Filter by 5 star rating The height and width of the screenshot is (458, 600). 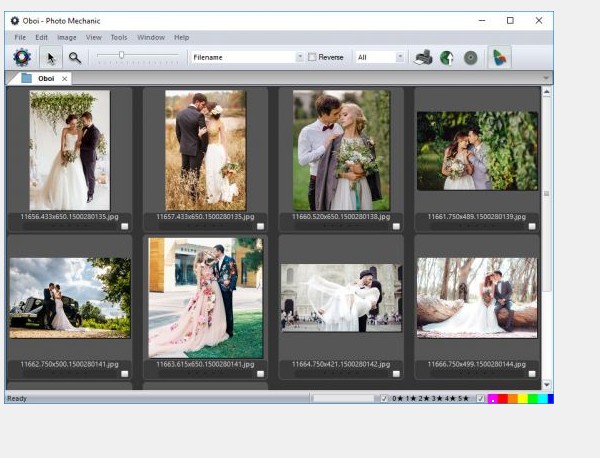[x=463, y=399]
